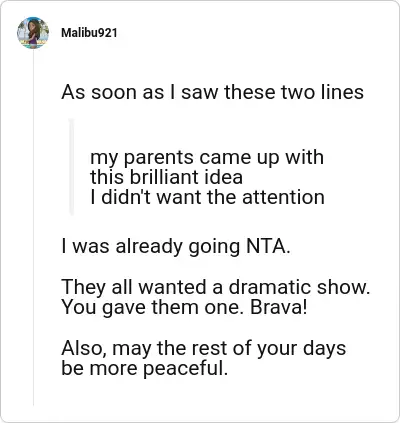Click quoted line "this brilliant idea"
This screenshot has height=423, width=400.
tap(166, 177)
